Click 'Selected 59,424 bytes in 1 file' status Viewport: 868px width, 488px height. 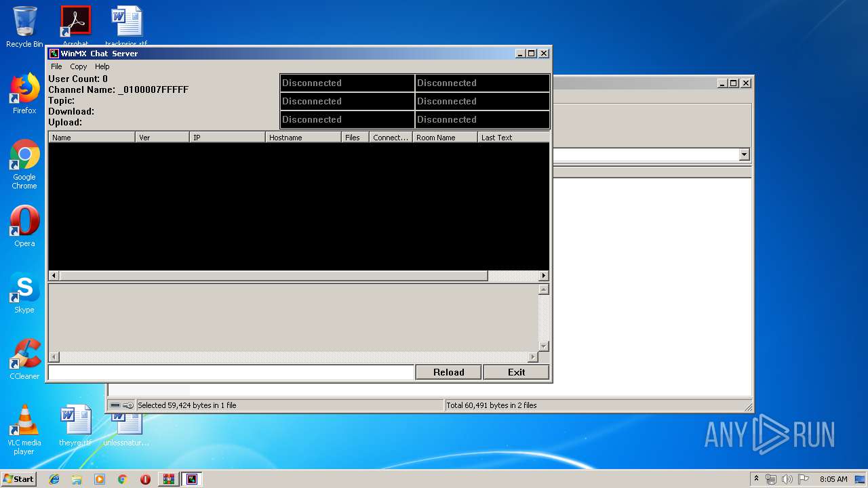(187, 405)
